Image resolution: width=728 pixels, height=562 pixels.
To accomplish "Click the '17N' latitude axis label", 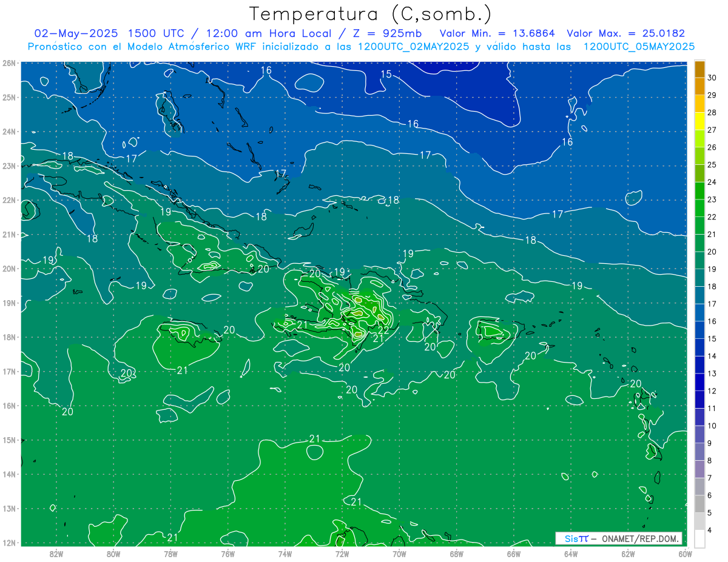I will [x=9, y=371].
